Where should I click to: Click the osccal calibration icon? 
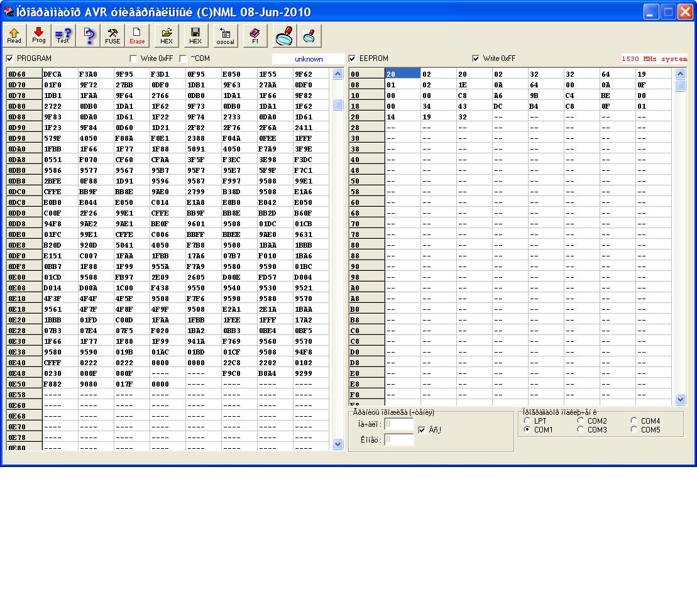(x=226, y=36)
